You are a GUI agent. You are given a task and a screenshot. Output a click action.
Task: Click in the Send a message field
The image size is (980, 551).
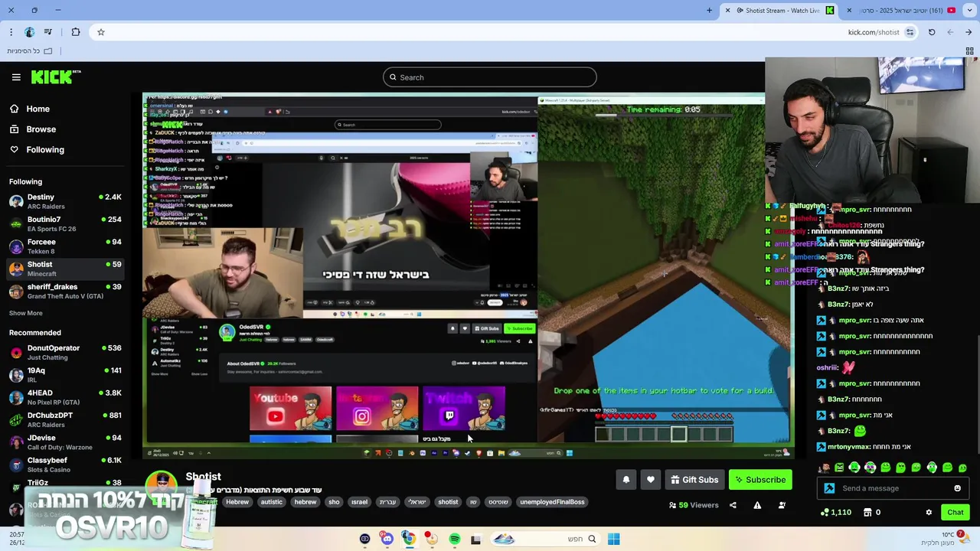point(892,488)
